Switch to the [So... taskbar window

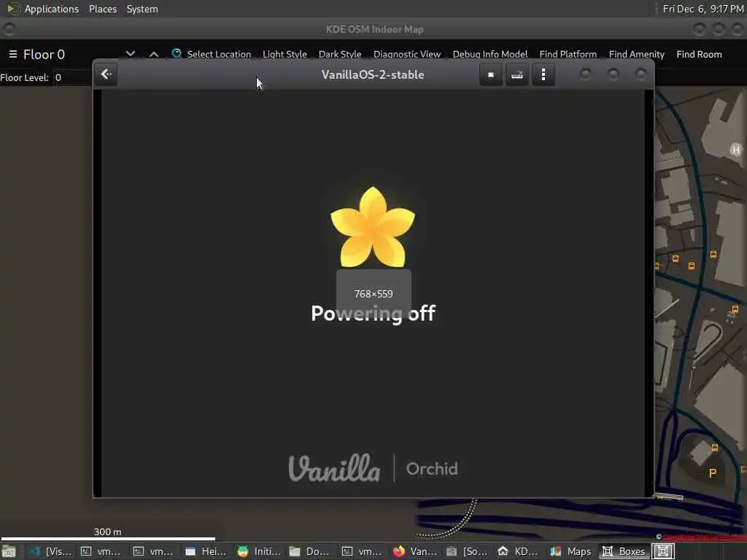pos(467,551)
